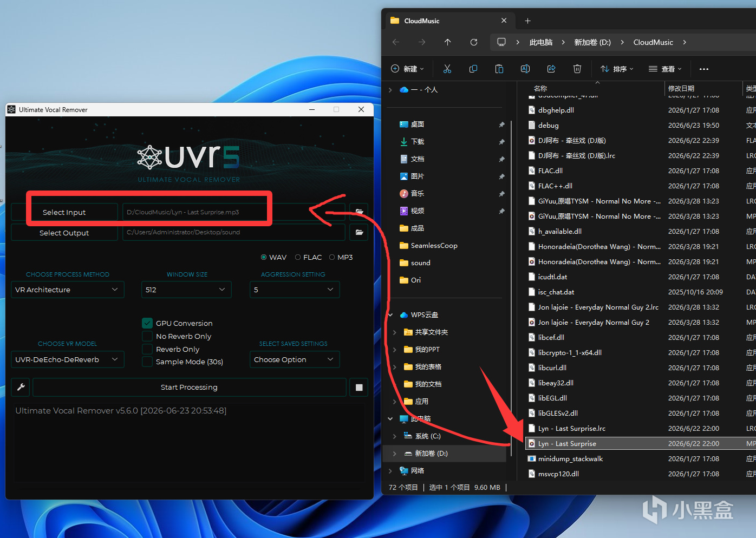Click the Start Processing button
The height and width of the screenshot is (538, 756).
coord(189,387)
